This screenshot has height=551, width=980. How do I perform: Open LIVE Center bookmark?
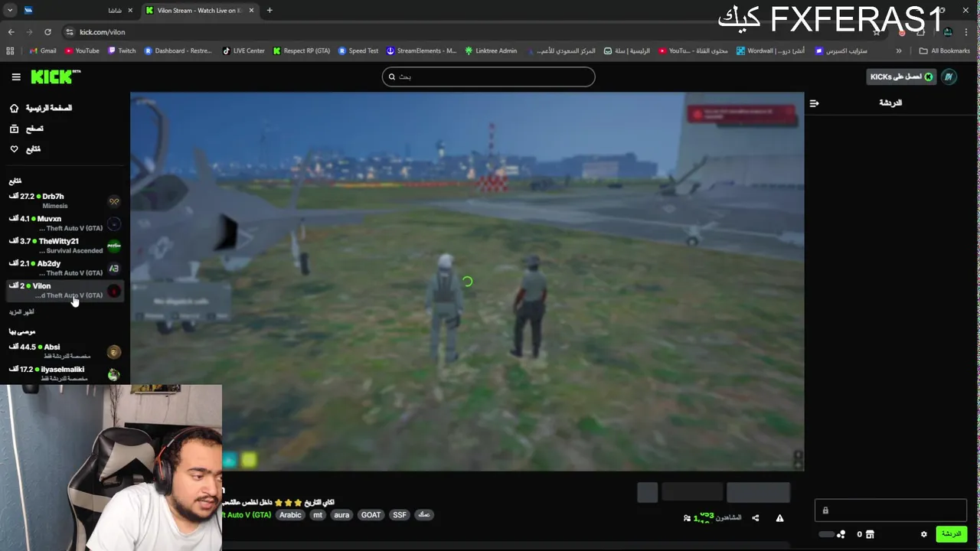tap(243, 51)
